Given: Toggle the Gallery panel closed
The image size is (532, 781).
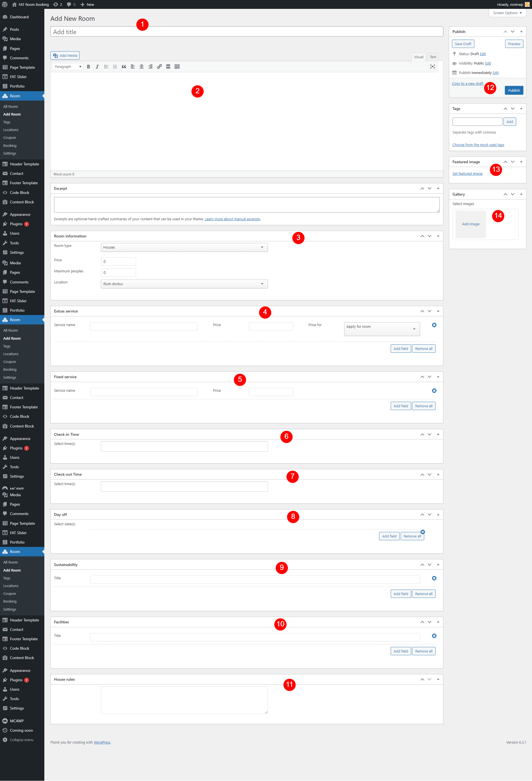Looking at the screenshot, I should (x=521, y=194).
